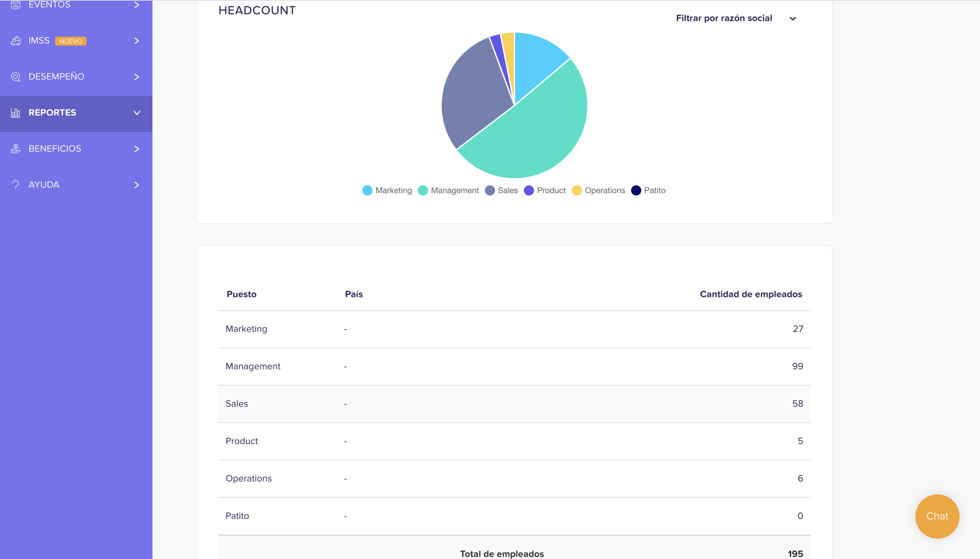Open Filtrar por razón social dropdown
Image resolution: width=980 pixels, height=559 pixels.
click(736, 18)
